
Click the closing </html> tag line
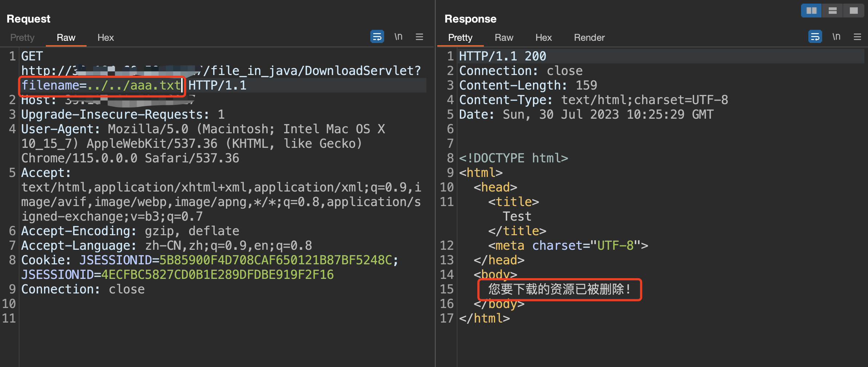[x=485, y=318]
